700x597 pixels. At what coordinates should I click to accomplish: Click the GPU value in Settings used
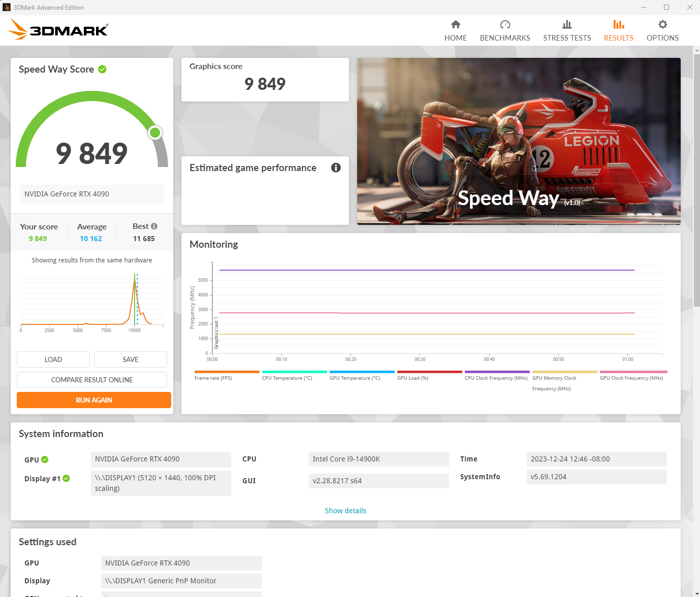pyautogui.click(x=181, y=563)
